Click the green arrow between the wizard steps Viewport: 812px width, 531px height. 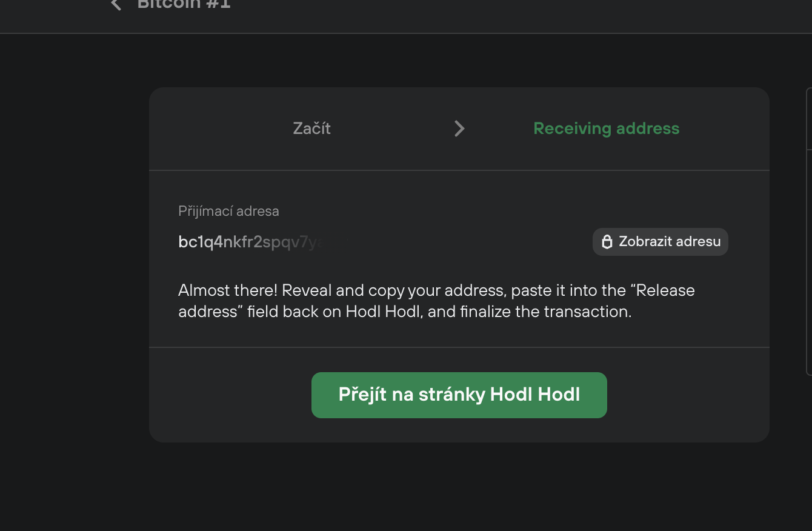[459, 128]
